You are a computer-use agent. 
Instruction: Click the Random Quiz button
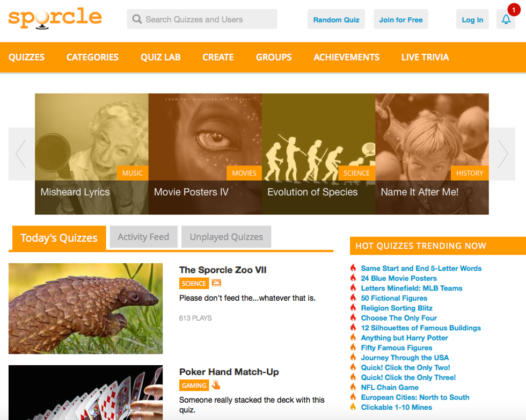click(x=336, y=19)
